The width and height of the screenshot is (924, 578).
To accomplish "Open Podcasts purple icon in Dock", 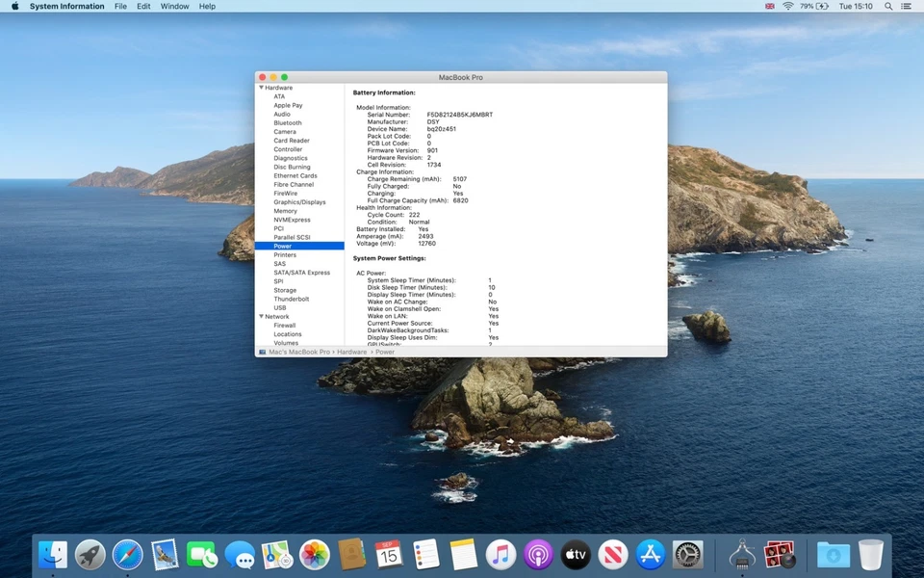I will [538, 555].
